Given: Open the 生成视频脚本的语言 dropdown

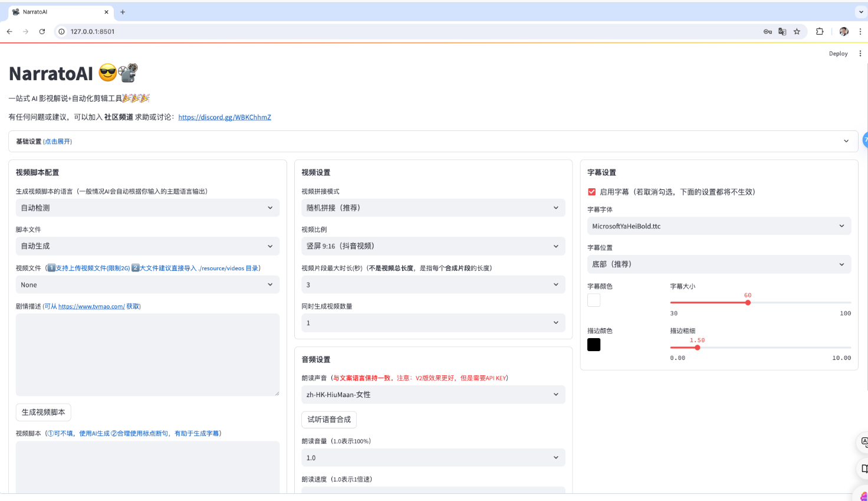Looking at the screenshot, I should tap(147, 208).
